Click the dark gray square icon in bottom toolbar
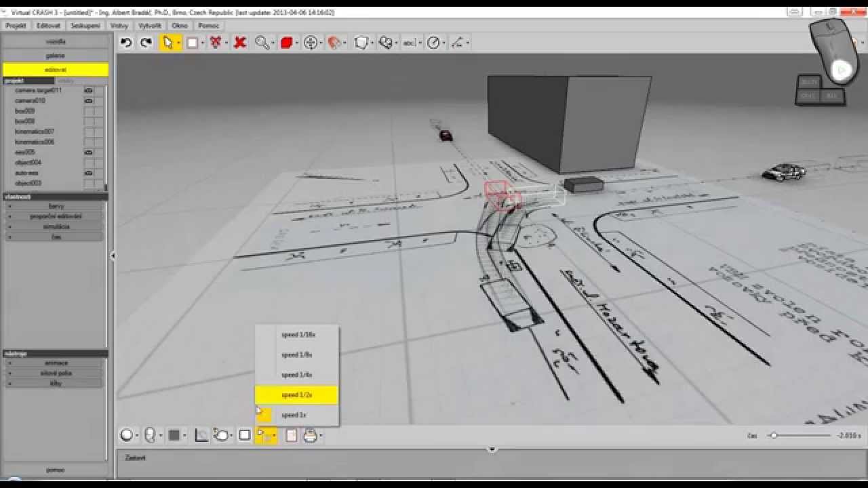This screenshot has width=868, height=488. 174,435
